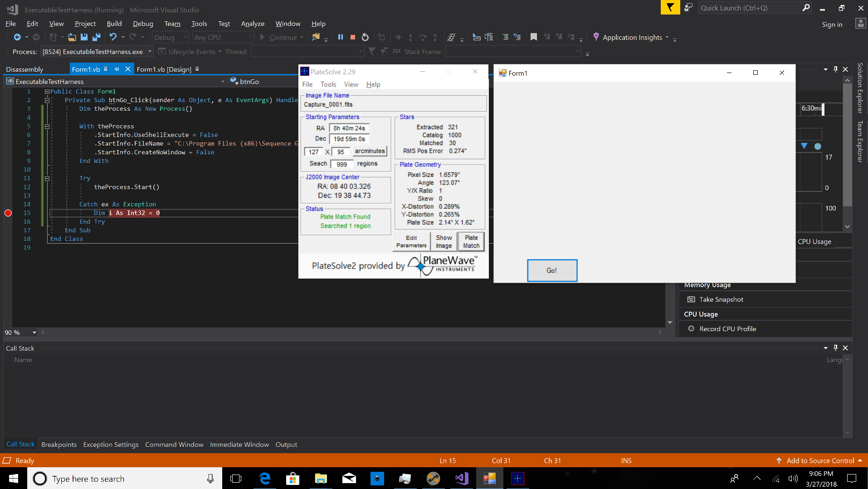Click the Navigate Backward arrow icon
Image resolution: width=868 pixels, height=489 pixels.
coord(17,37)
